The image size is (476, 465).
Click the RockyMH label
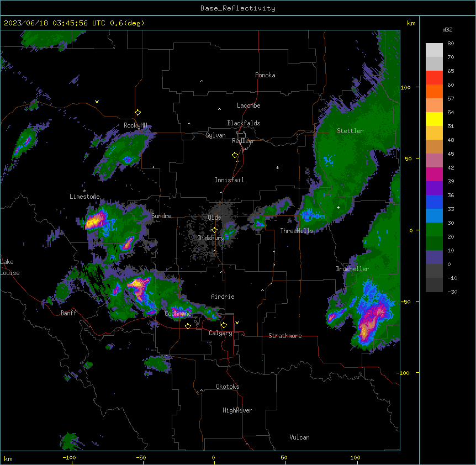tap(135, 125)
